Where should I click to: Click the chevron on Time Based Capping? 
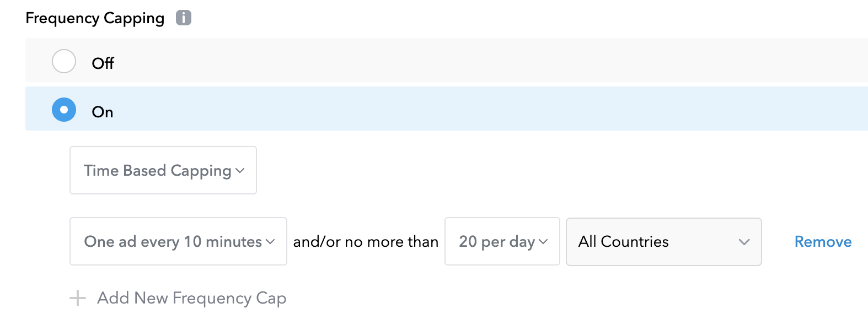pyautogui.click(x=241, y=171)
